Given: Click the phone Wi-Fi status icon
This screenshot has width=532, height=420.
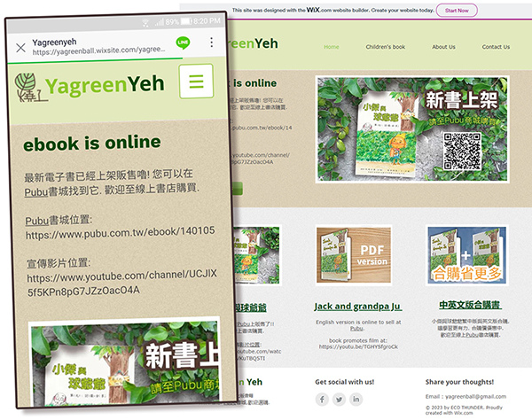Looking at the screenshot, I should (145, 23).
